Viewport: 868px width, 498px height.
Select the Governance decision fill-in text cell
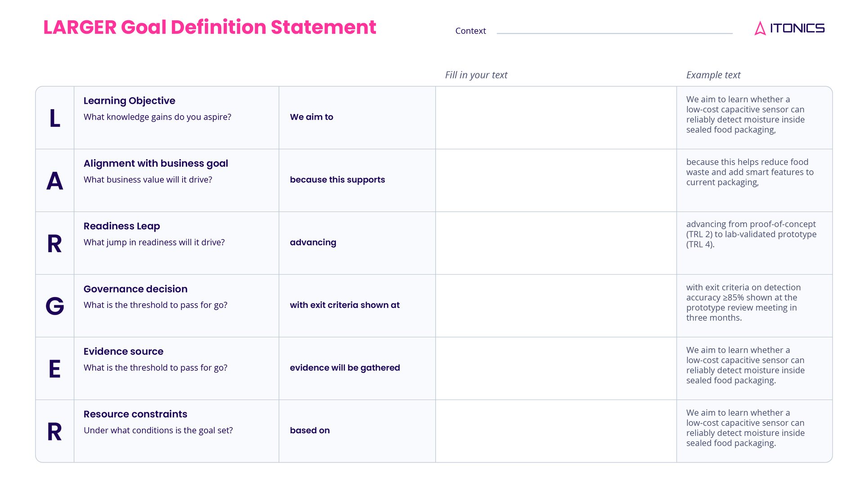coord(556,306)
